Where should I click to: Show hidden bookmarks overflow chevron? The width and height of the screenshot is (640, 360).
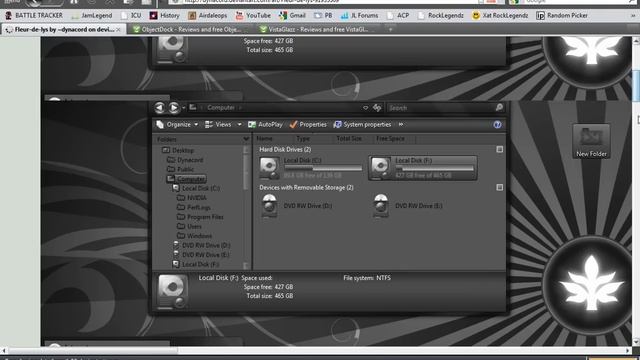(633, 16)
